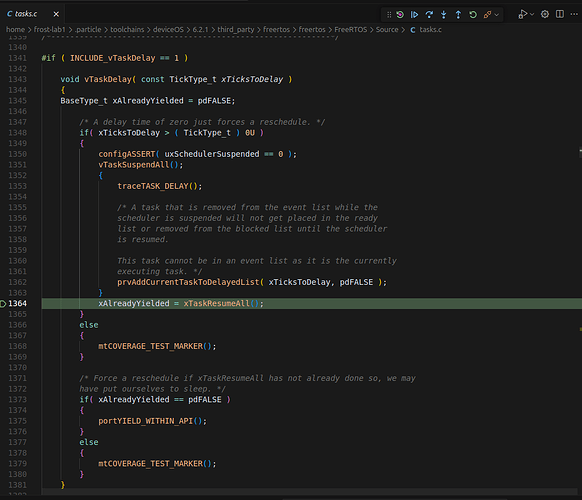Click the third_party breadcrumb
Screen dimensions: 582x500
[236, 29]
